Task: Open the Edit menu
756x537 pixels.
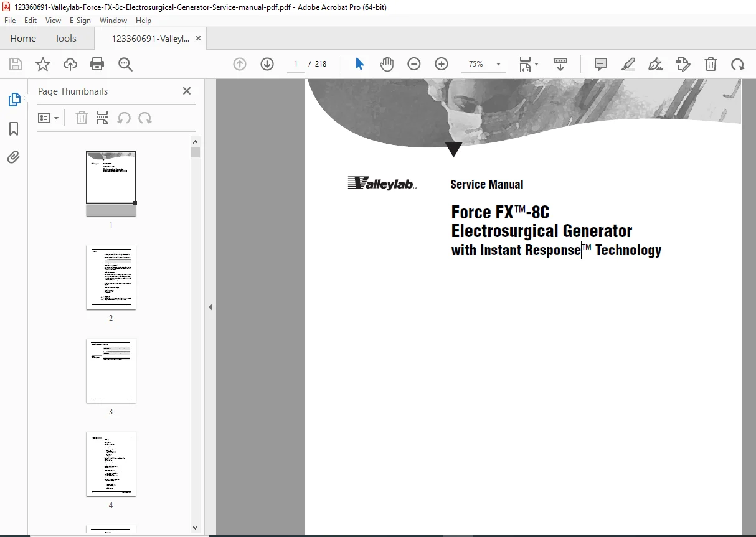Action: [x=31, y=21]
